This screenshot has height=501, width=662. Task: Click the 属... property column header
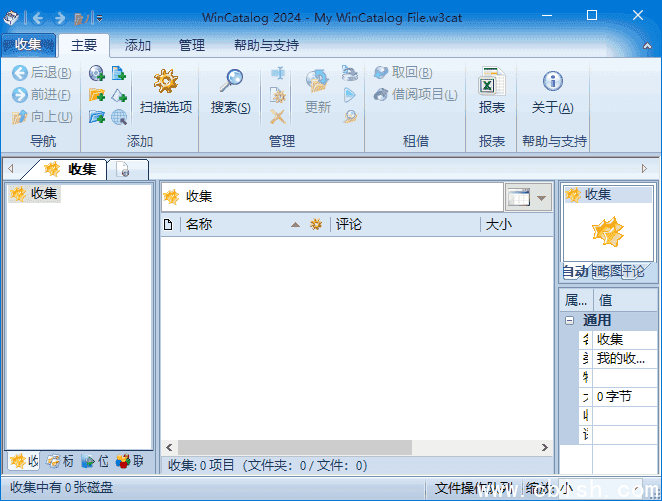click(577, 301)
